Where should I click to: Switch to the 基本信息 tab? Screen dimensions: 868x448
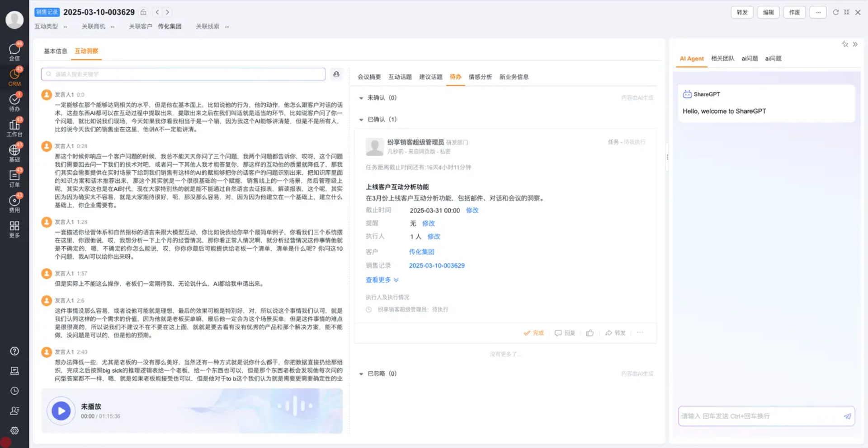pos(55,51)
